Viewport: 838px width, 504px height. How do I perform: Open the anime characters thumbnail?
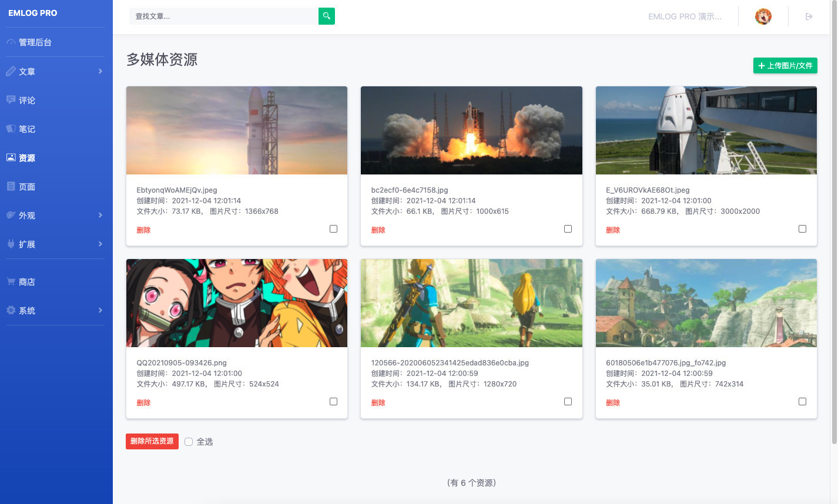click(x=237, y=303)
